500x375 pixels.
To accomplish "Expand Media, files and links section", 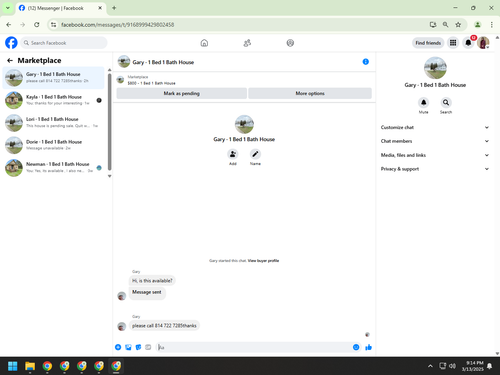I will [435, 155].
